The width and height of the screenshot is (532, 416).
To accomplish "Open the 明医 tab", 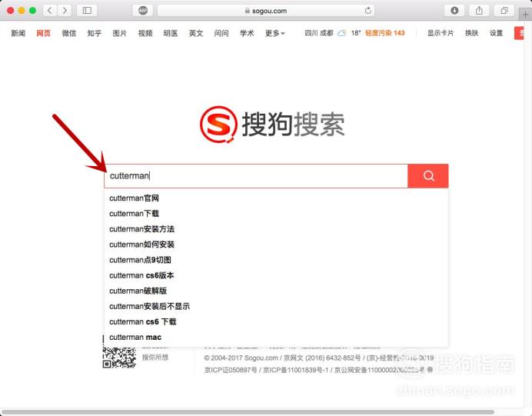I will tap(171, 33).
